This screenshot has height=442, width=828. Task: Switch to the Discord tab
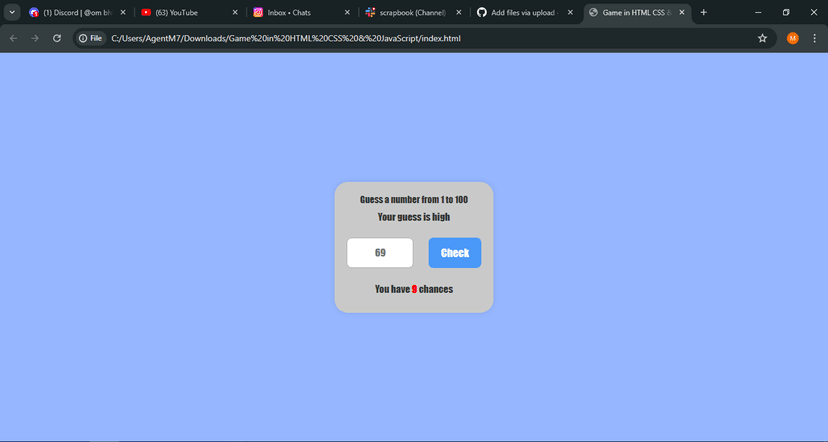[x=76, y=12]
